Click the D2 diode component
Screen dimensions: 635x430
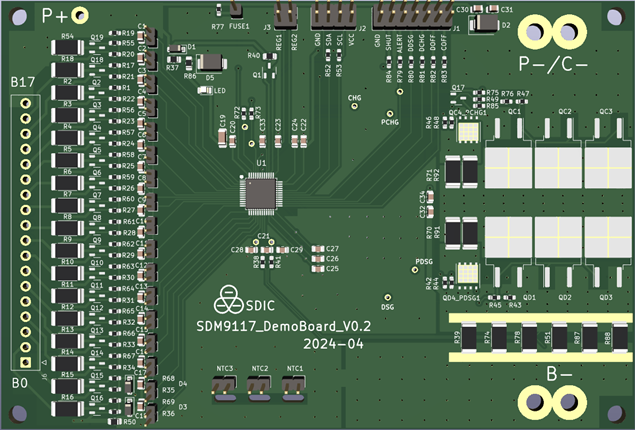(x=484, y=24)
